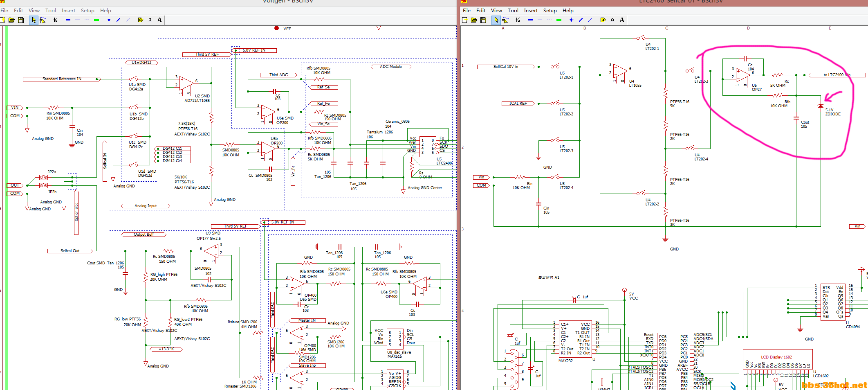Click New document icon in right window toolbar
This screenshot has width=868, height=390.
[x=464, y=20]
